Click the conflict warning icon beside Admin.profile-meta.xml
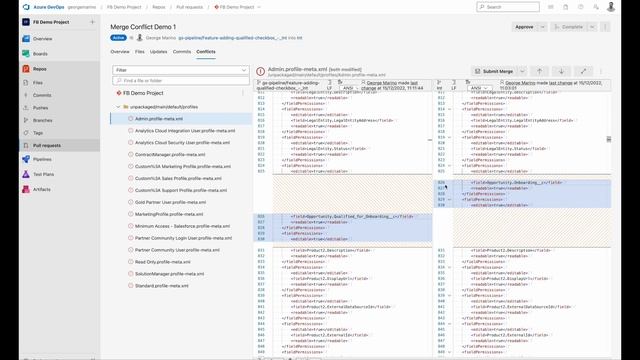Image resolution: width=640 pixels, height=360 pixels. [260, 71]
